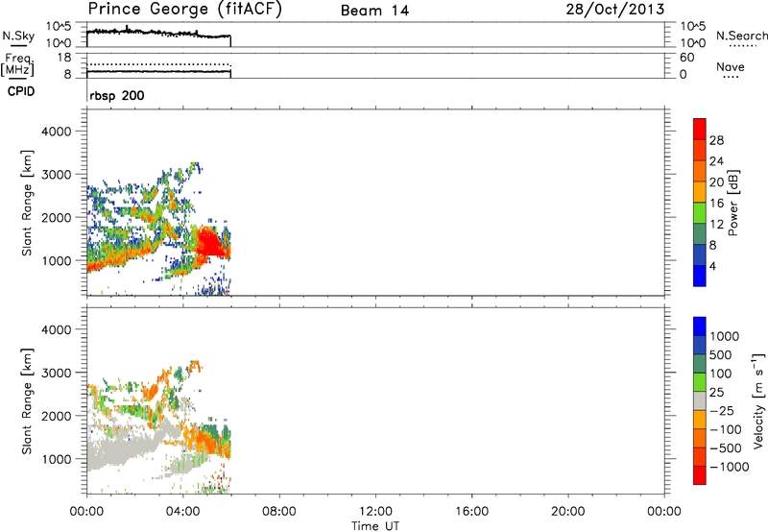
Task: Click the title 'Prince George (fitACF)'
Action: pos(184,10)
